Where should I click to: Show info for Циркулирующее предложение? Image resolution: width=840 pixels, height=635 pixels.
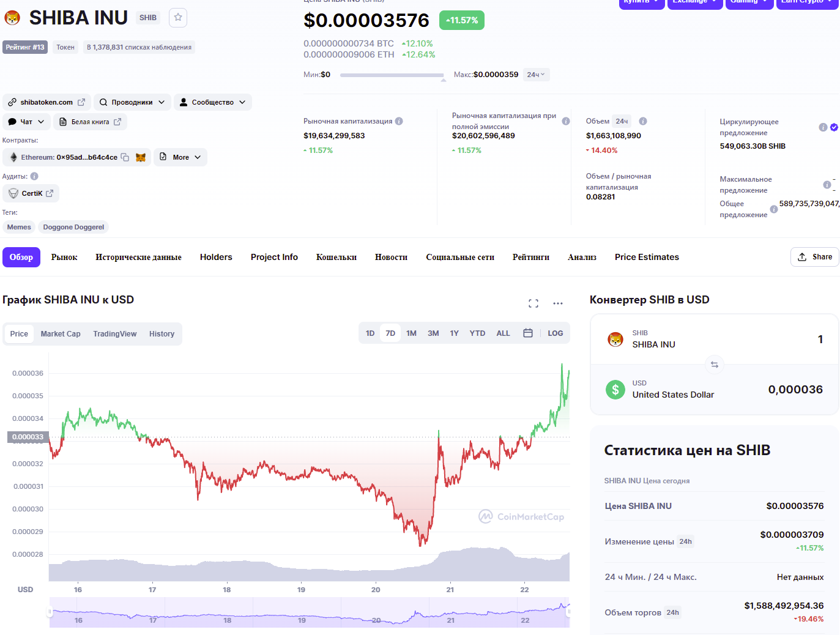(x=823, y=127)
